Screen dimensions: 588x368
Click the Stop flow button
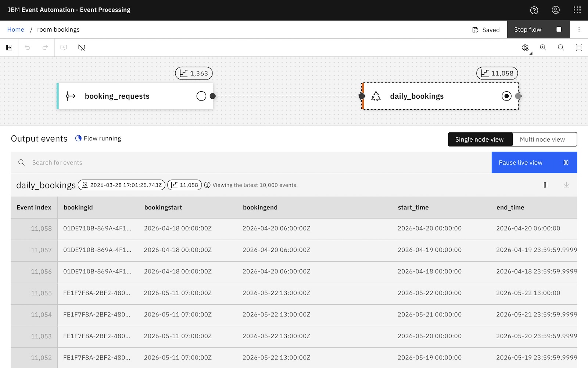(x=538, y=29)
